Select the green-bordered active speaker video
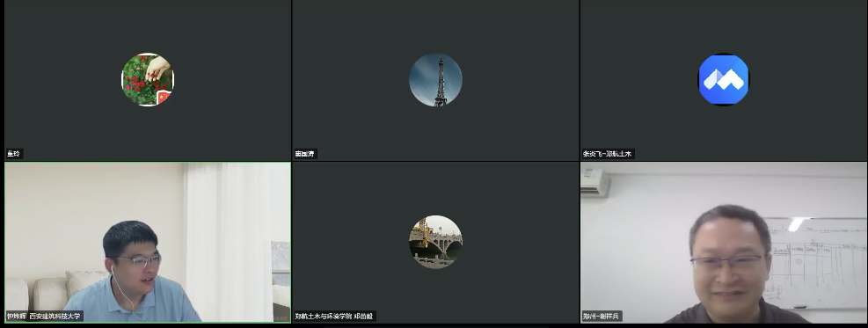The width and height of the screenshot is (868, 328). click(x=148, y=243)
